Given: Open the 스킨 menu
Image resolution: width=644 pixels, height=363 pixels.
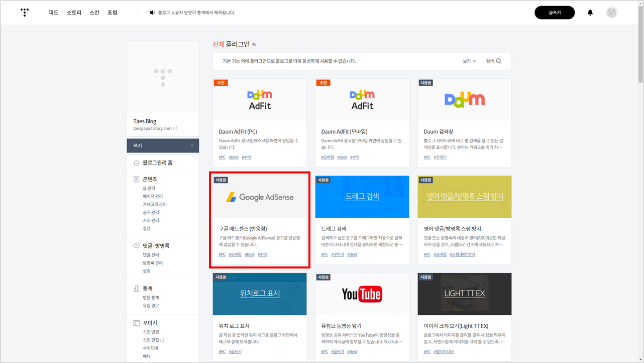Looking at the screenshot, I should (94, 13).
